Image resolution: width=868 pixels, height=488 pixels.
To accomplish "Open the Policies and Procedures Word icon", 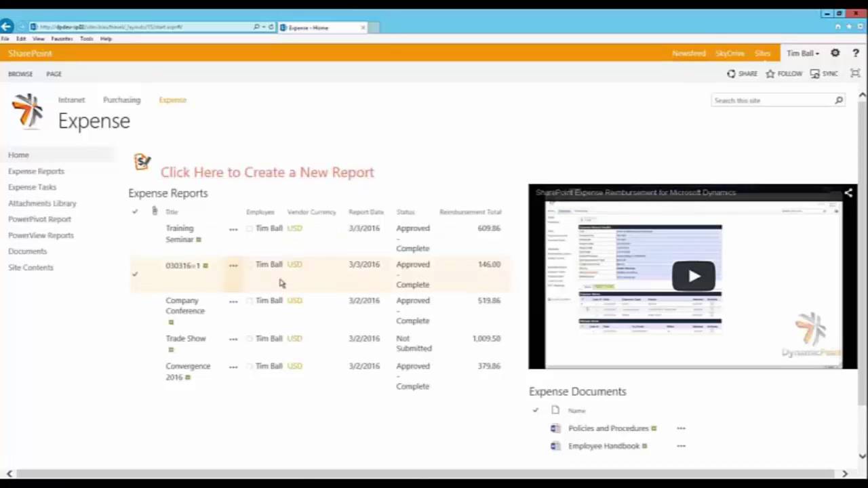I will click(x=555, y=428).
